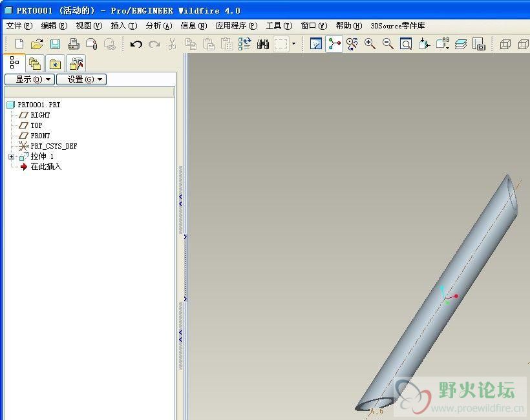Screen dimensions: 530x420
Task: Print the model with the printer icon
Action: (x=73, y=44)
